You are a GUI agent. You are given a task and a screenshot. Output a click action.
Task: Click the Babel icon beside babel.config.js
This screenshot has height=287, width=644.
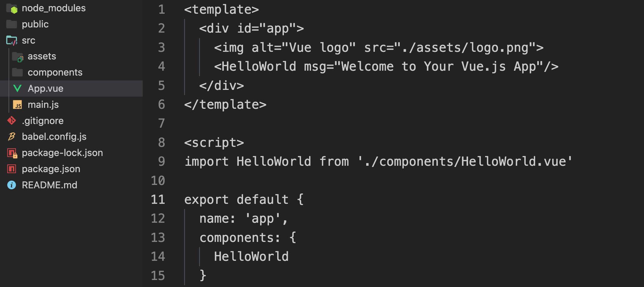point(12,136)
